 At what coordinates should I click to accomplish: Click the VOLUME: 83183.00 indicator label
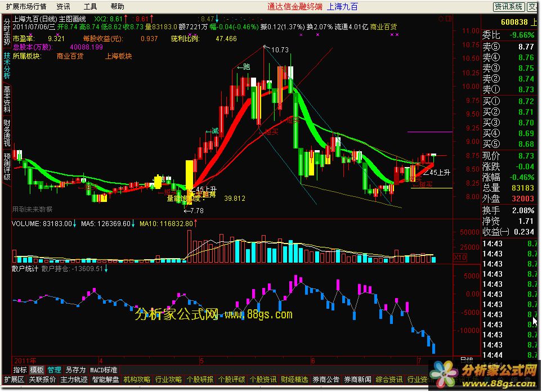(x=42, y=224)
